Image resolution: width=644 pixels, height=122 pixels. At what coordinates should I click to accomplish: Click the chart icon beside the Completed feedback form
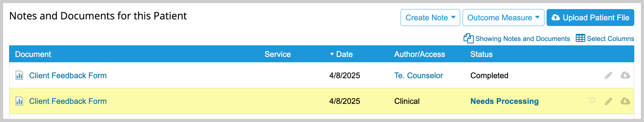click(19, 75)
